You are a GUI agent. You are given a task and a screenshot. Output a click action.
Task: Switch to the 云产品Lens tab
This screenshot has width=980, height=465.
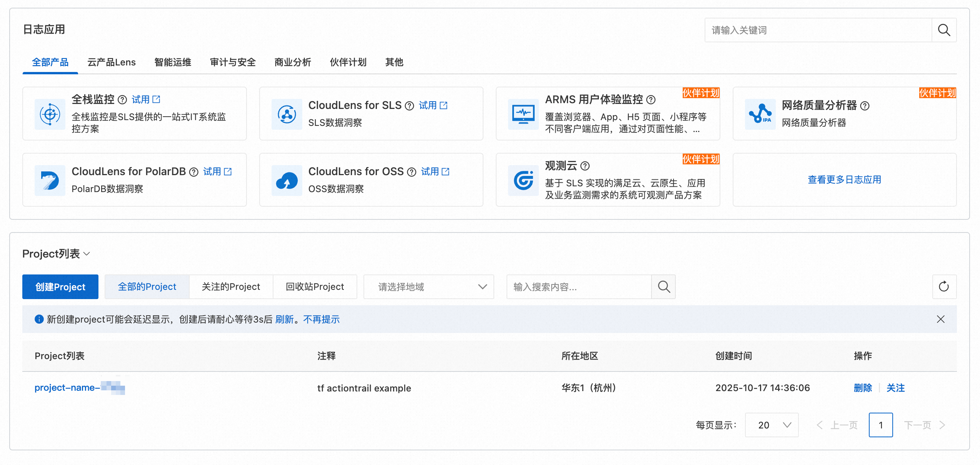(x=112, y=62)
